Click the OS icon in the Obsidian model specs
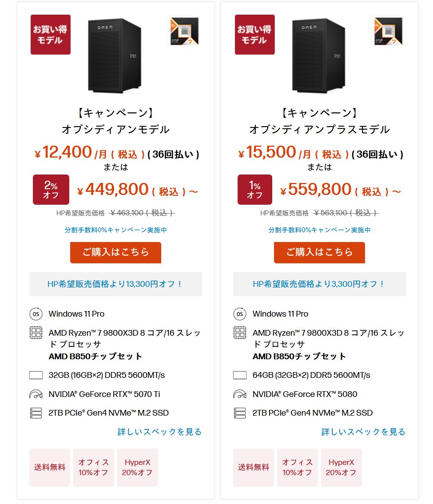 coord(36,314)
